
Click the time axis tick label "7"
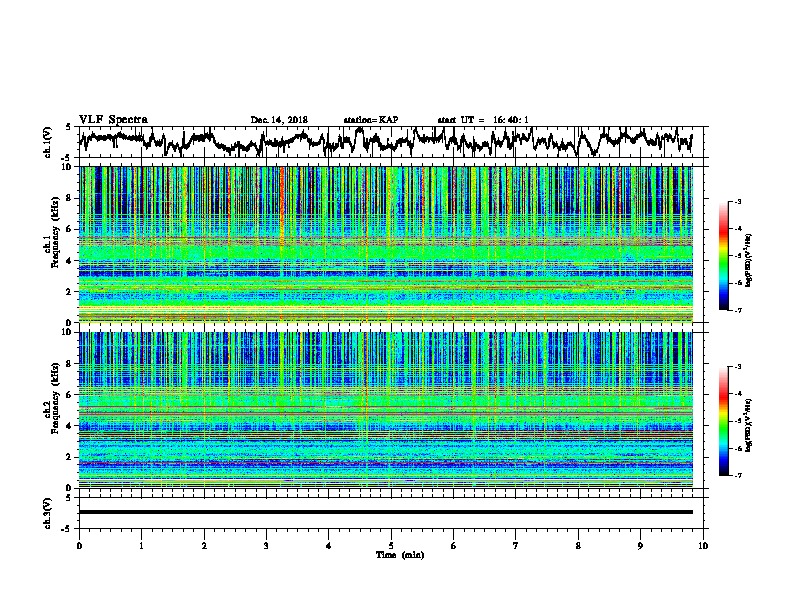(516, 546)
